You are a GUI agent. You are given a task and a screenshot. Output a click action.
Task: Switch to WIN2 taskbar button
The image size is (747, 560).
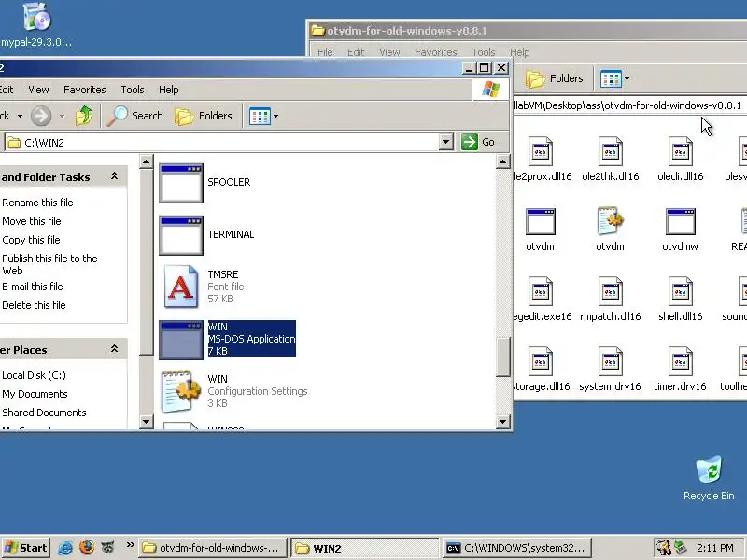click(364, 548)
